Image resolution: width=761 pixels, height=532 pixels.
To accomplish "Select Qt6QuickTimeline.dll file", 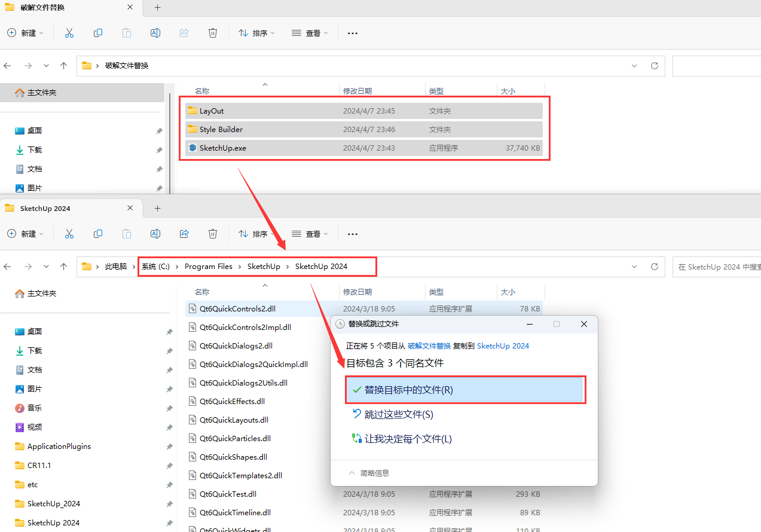I will pos(364,512).
